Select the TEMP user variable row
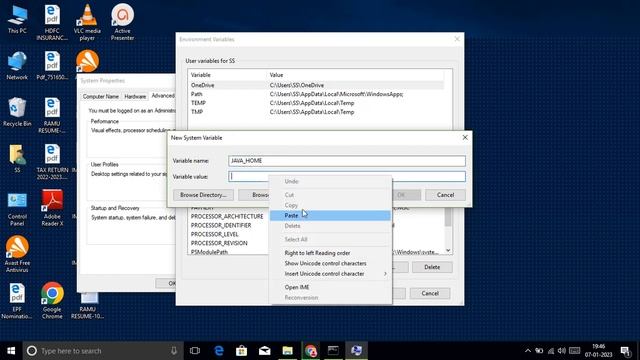 [316, 103]
